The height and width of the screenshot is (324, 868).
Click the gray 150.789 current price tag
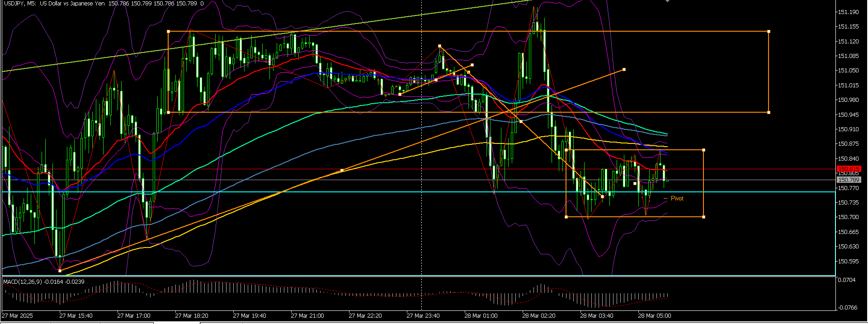849,180
